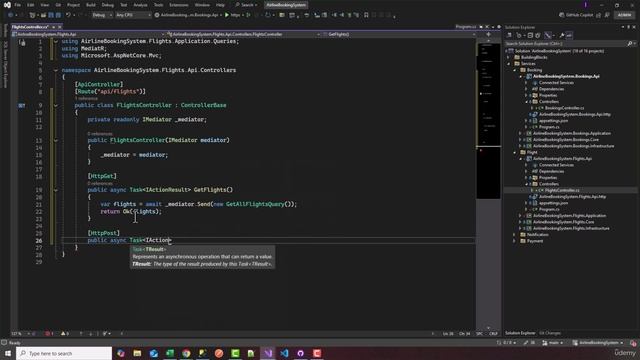Open the startup project dropdown
The image size is (640, 360).
point(188,15)
